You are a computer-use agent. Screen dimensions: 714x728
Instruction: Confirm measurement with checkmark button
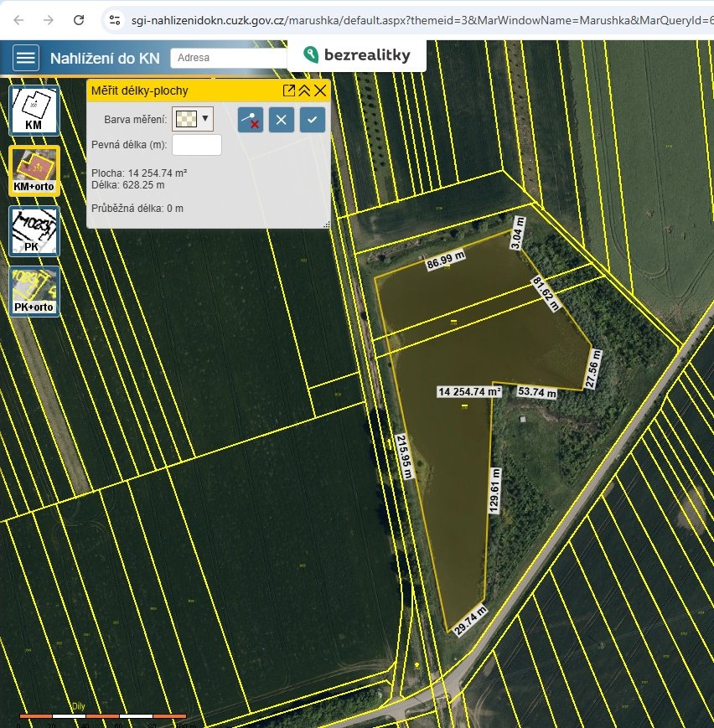click(312, 119)
